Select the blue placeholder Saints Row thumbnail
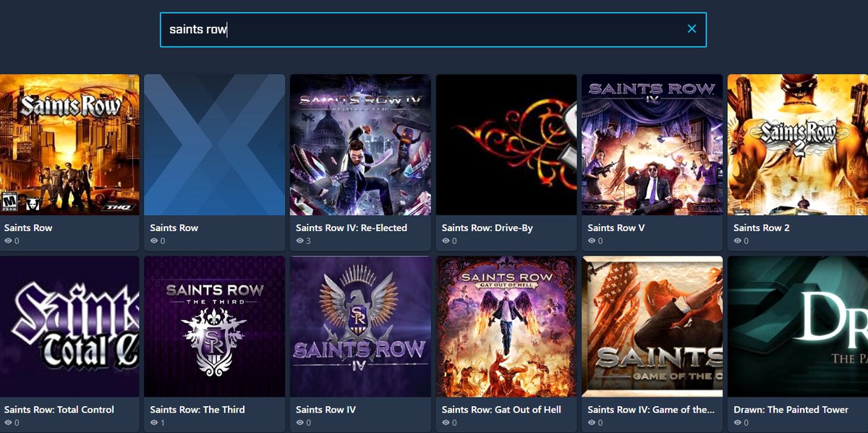868x433 pixels. [x=214, y=145]
